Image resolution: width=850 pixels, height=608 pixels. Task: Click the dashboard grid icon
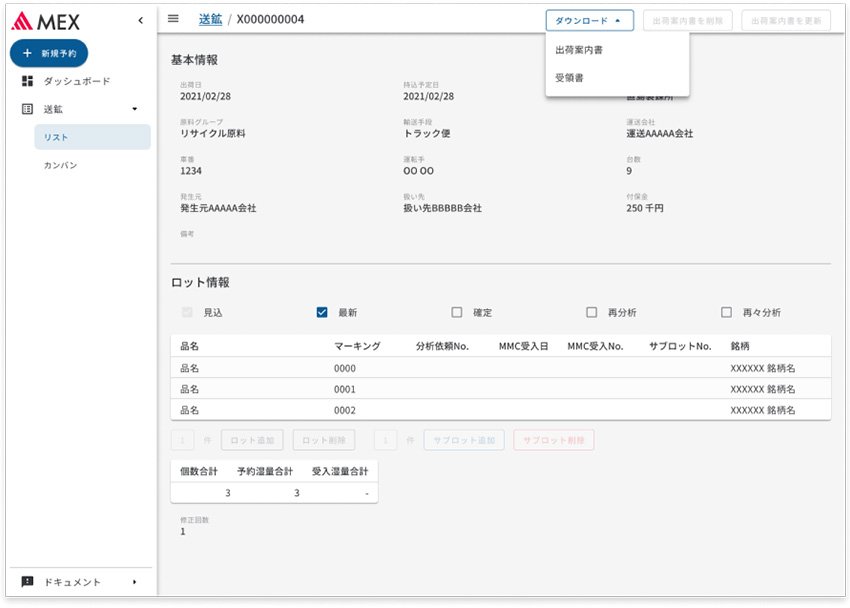tap(27, 81)
